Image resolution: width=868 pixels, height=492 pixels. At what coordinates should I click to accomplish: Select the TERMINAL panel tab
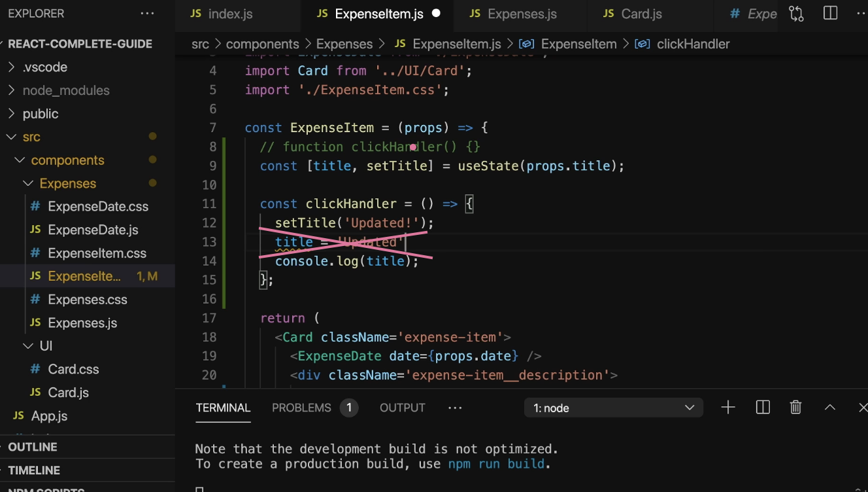click(223, 408)
